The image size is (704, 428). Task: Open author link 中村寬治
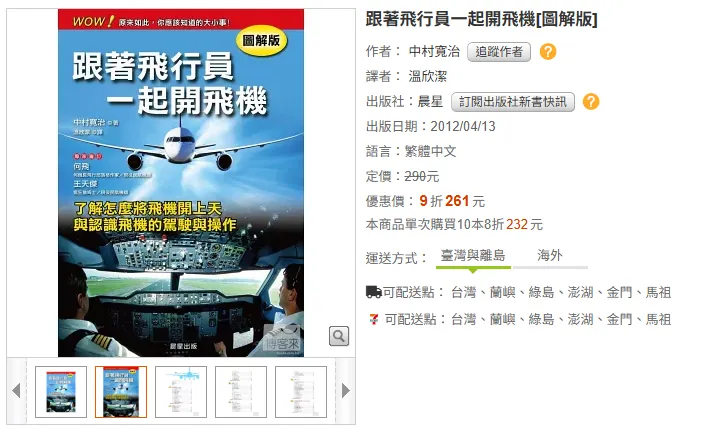point(434,51)
